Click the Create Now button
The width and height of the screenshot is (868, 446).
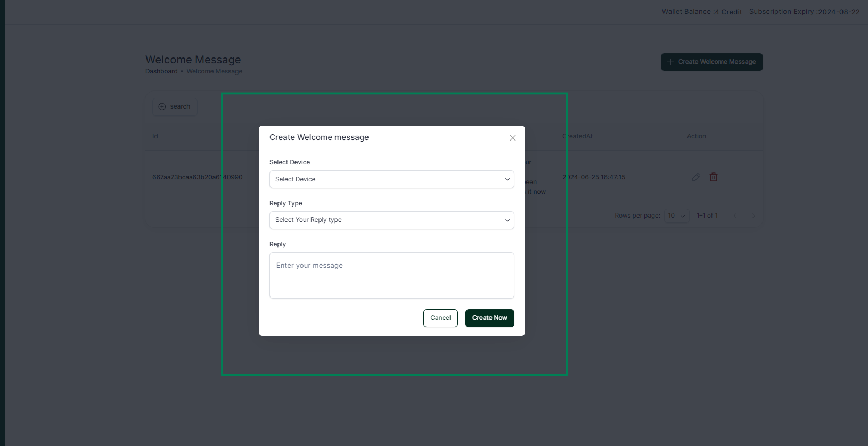(490, 318)
